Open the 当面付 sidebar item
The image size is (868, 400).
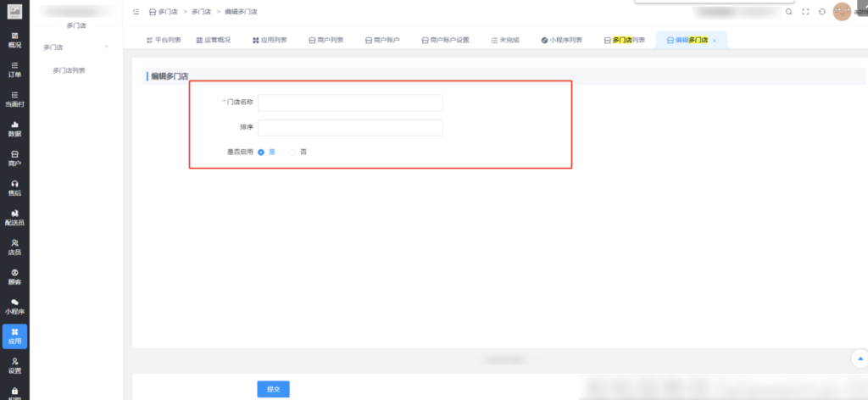pos(14,99)
